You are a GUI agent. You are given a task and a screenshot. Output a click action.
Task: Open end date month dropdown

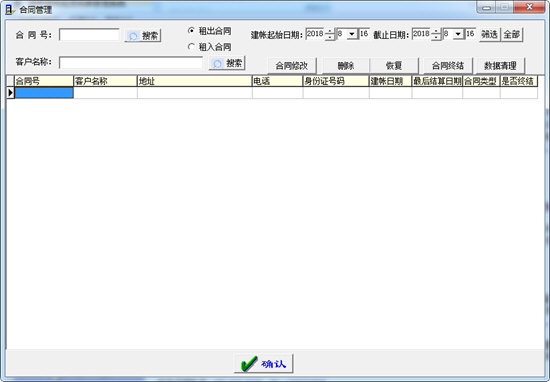(x=458, y=34)
